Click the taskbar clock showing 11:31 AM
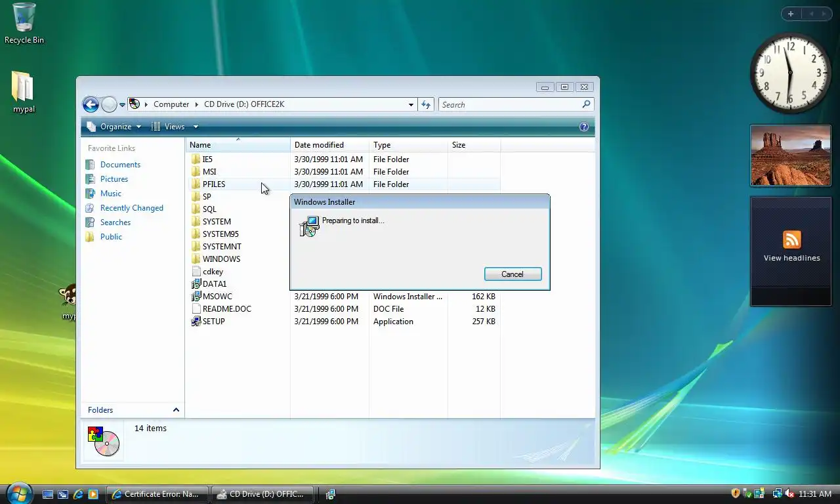 814,493
